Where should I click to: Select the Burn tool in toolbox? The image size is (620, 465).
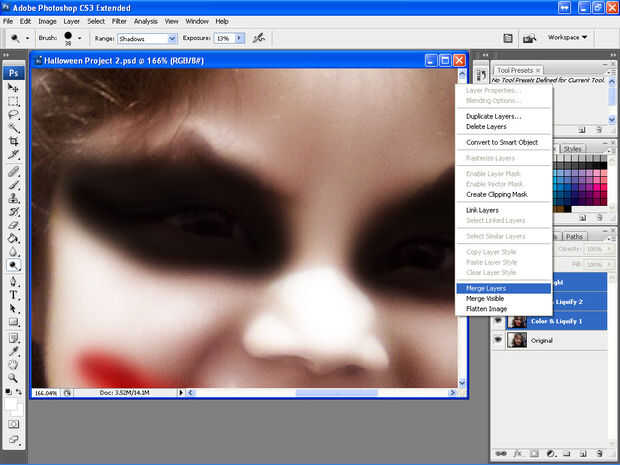point(13,265)
